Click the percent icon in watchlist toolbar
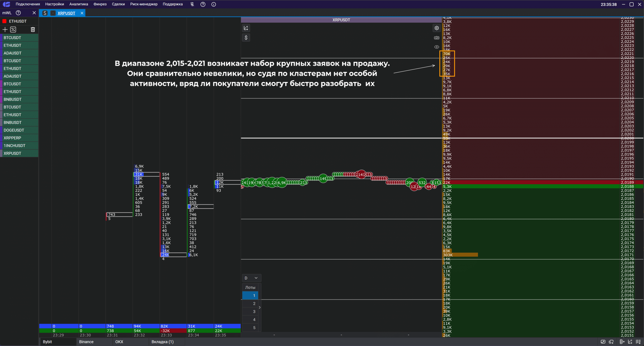 (x=13, y=30)
